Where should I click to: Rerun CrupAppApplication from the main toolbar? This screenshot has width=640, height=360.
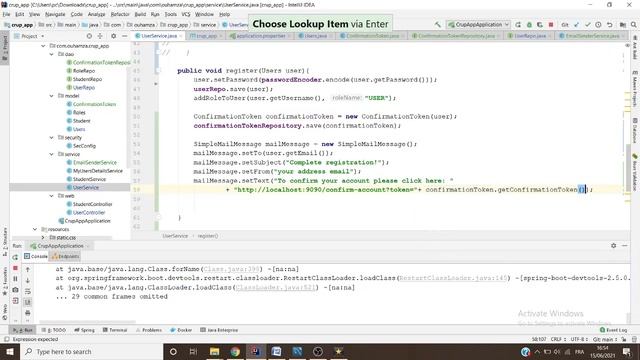(x=518, y=24)
